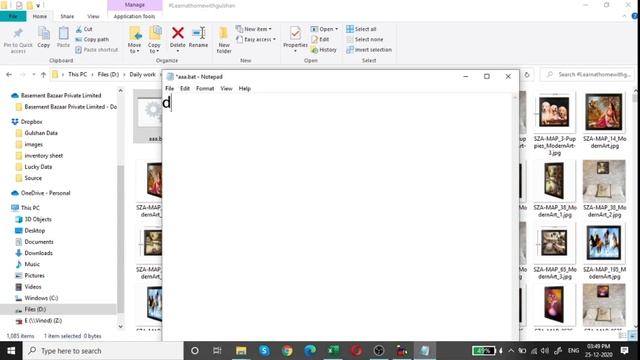The height and width of the screenshot is (360, 640).
Task: Open the New item dropdown
Action: tap(253, 29)
